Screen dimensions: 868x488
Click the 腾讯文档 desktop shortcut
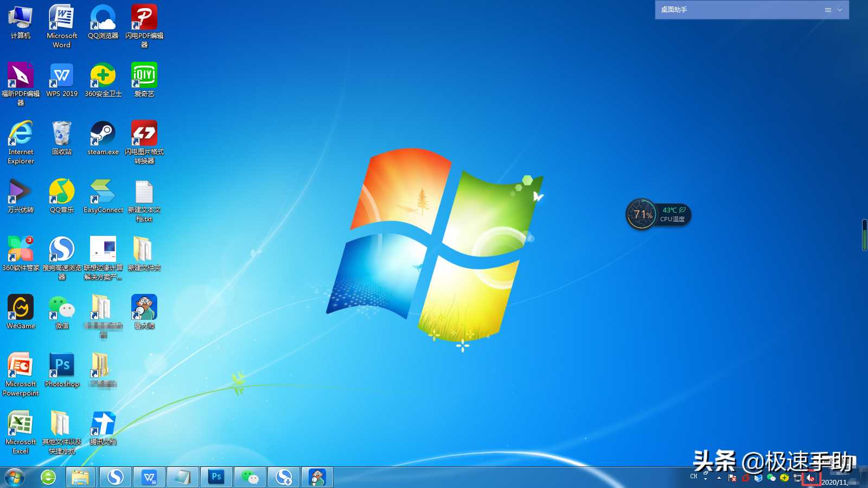coord(103,428)
